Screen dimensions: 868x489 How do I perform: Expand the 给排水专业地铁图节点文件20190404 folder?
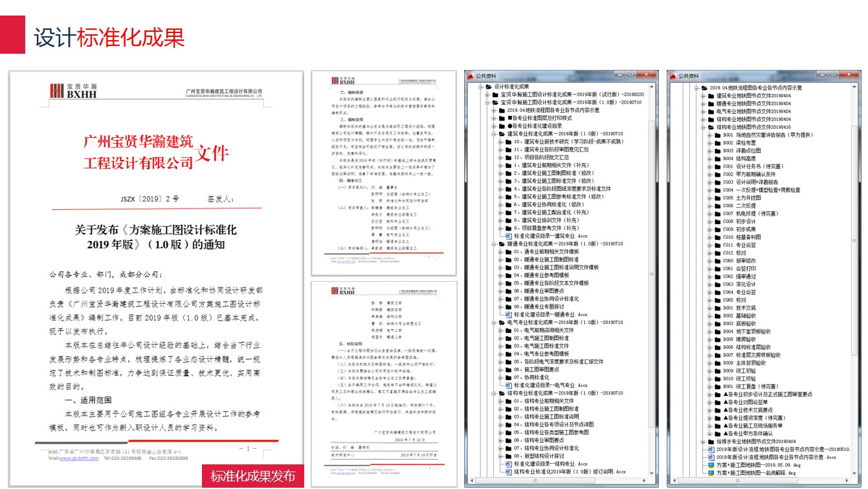702,441
